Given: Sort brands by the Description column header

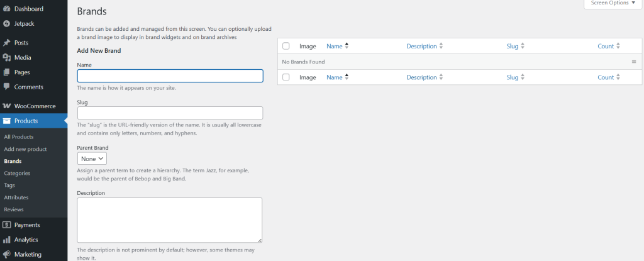Looking at the screenshot, I should tap(421, 46).
